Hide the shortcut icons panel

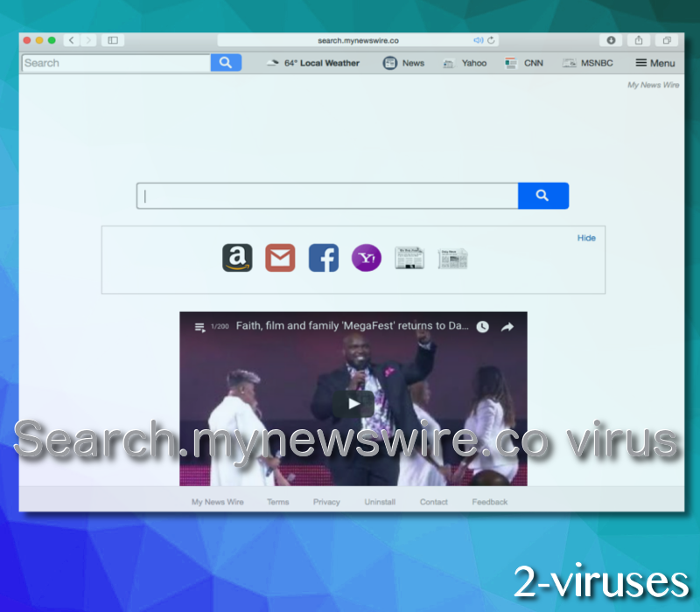point(586,237)
